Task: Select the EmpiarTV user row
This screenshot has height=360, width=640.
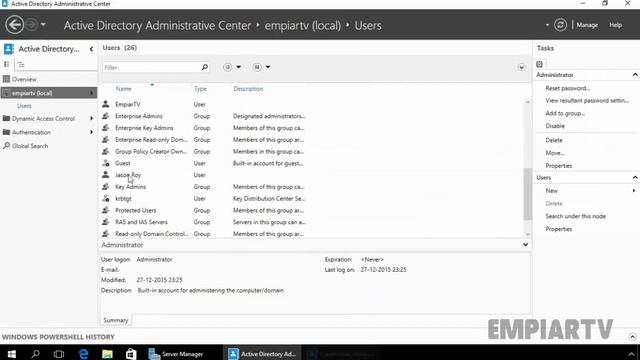Action: (312, 104)
